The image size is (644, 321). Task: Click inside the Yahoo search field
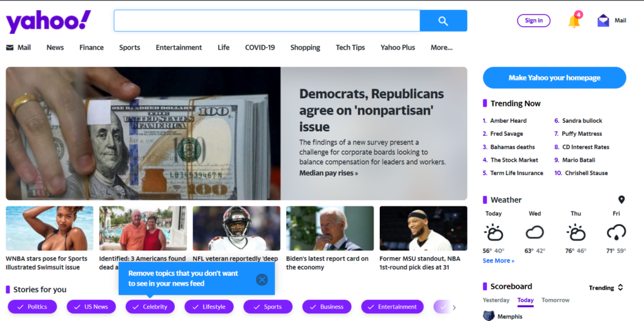point(267,21)
